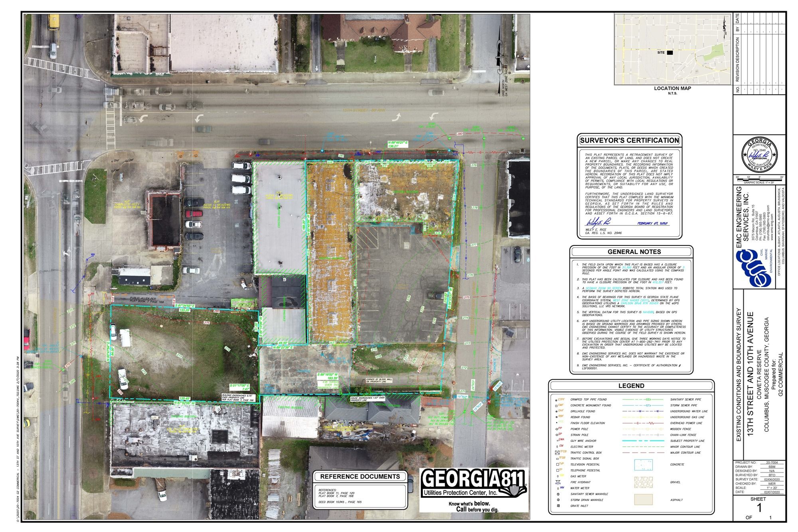Click the asphalt color swatch in legend
The height and width of the screenshot is (532, 798).
pyautogui.click(x=643, y=499)
